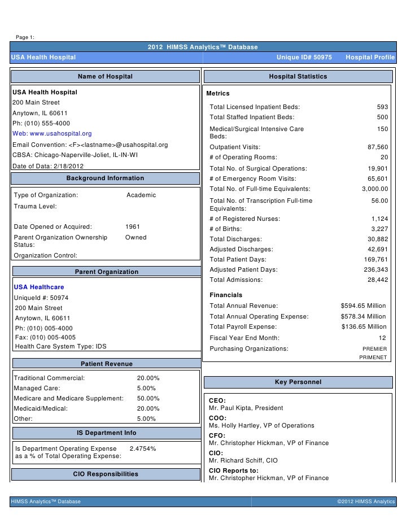Select the Managed Care row label
This screenshot has width=411, height=532.
click(x=37, y=388)
